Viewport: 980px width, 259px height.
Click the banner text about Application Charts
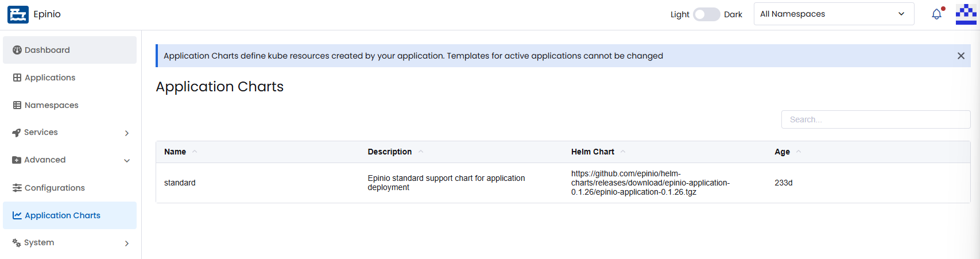[413, 56]
